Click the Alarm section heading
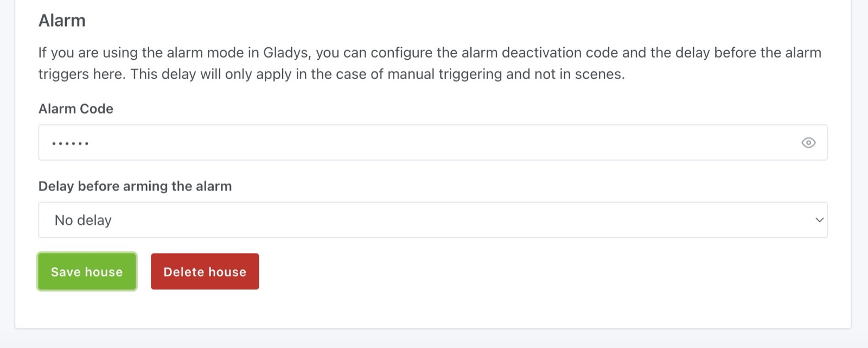This screenshot has width=868, height=348. pos(62,21)
